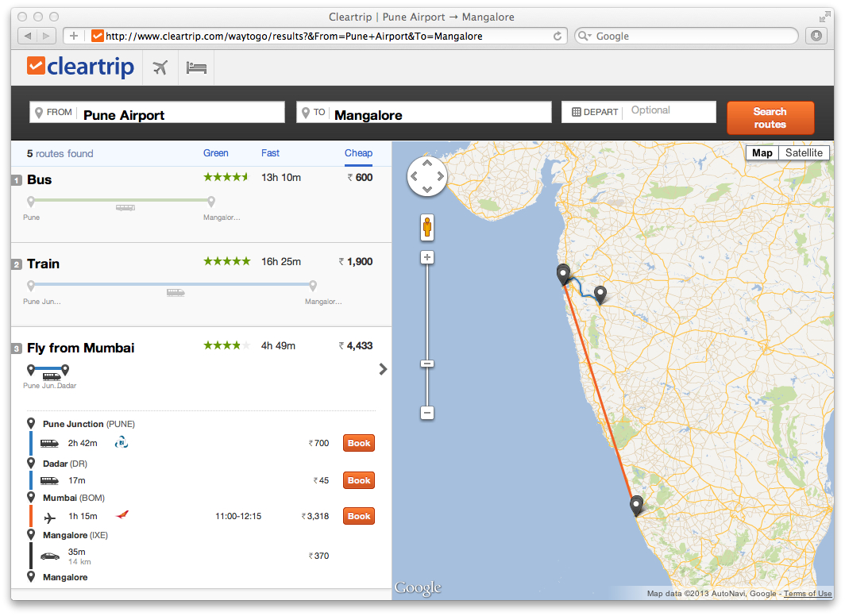Click the Google logo on map
The height and width of the screenshot is (616, 845).
(418, 587)
